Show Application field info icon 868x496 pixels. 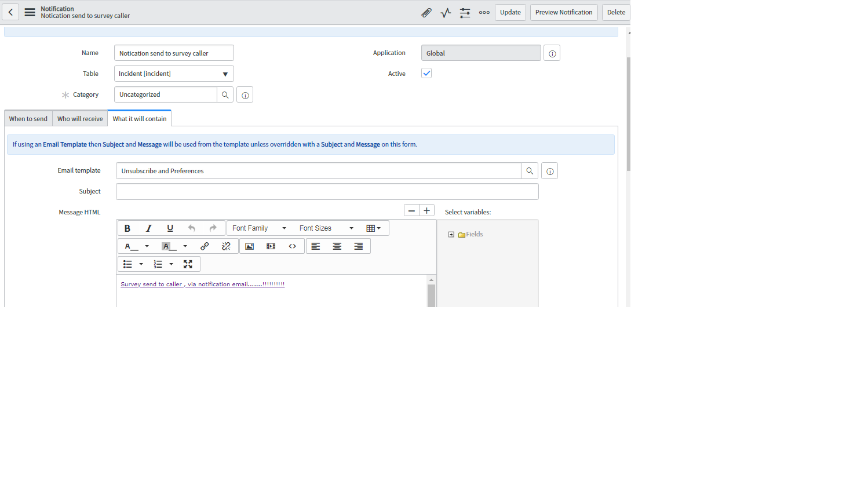[x=552, y=53]
